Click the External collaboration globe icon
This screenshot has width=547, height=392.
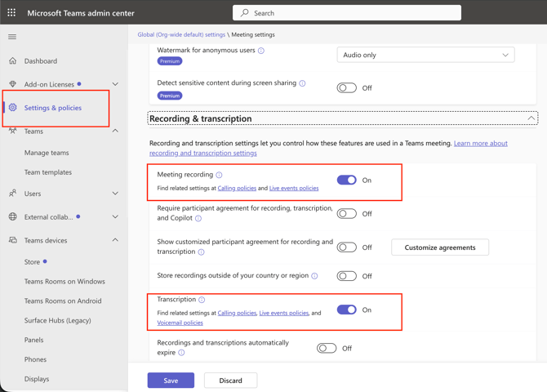[12, 216]
